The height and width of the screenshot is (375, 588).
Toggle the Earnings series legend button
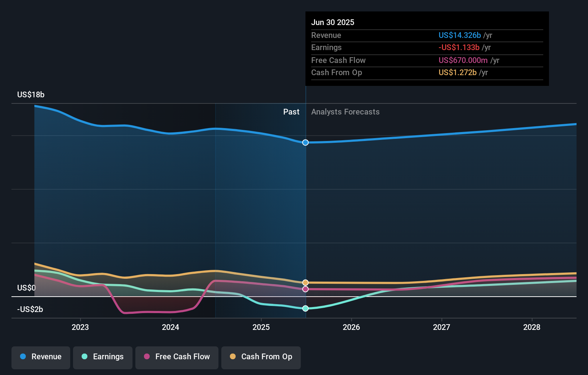(103, 357)
